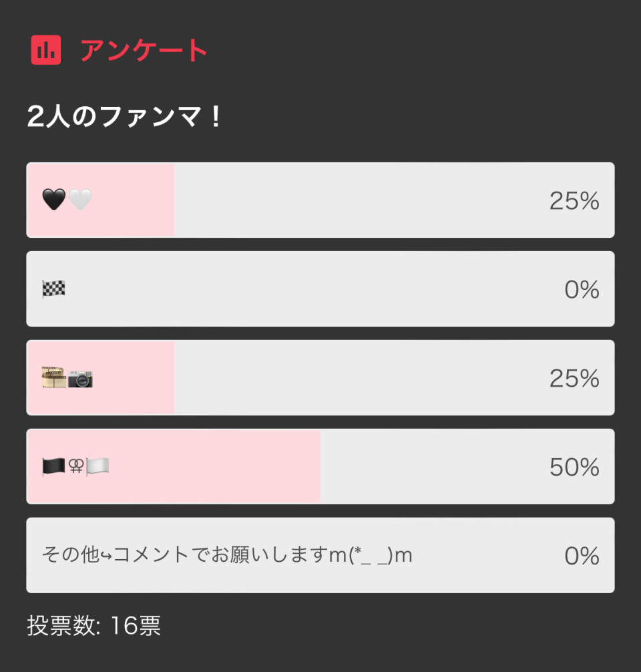
Task: Click the pink filled part of the hearts bar
Action: (100, 200)
